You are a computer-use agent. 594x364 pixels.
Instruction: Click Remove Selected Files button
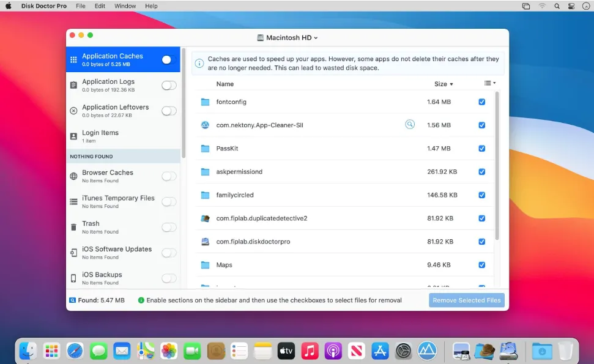tap(467, 300)
